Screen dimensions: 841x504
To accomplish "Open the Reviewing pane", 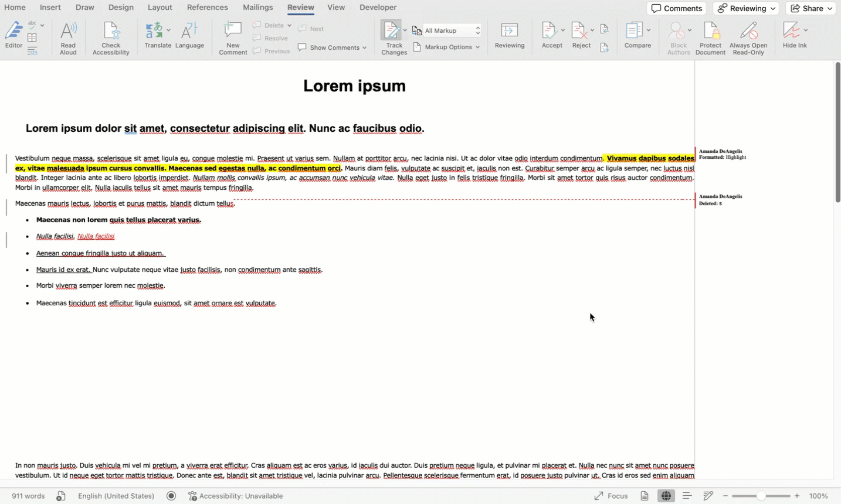I will [510, 35].
